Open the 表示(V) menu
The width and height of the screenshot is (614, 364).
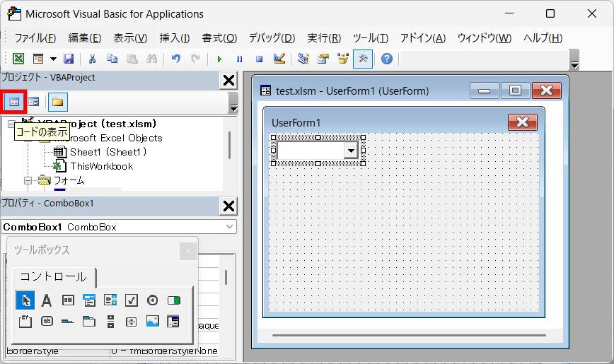[x=130, y=38]
